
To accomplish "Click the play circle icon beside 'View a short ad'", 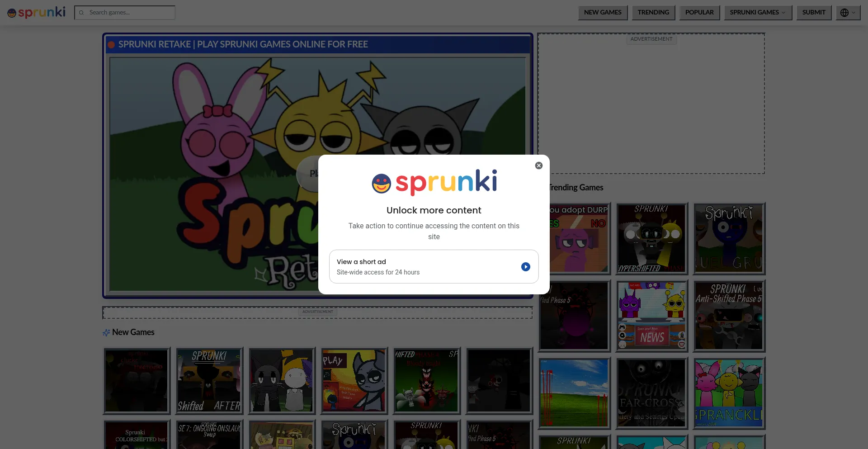I will [x=525, y=267].
